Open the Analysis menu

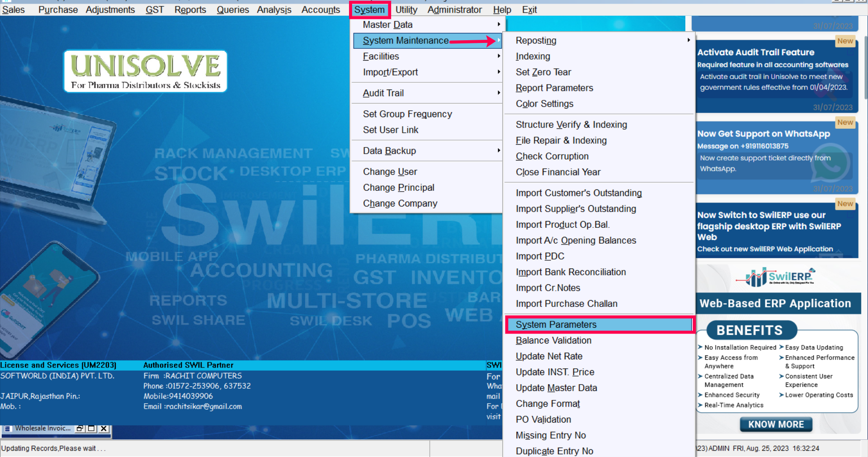[274, 9]
